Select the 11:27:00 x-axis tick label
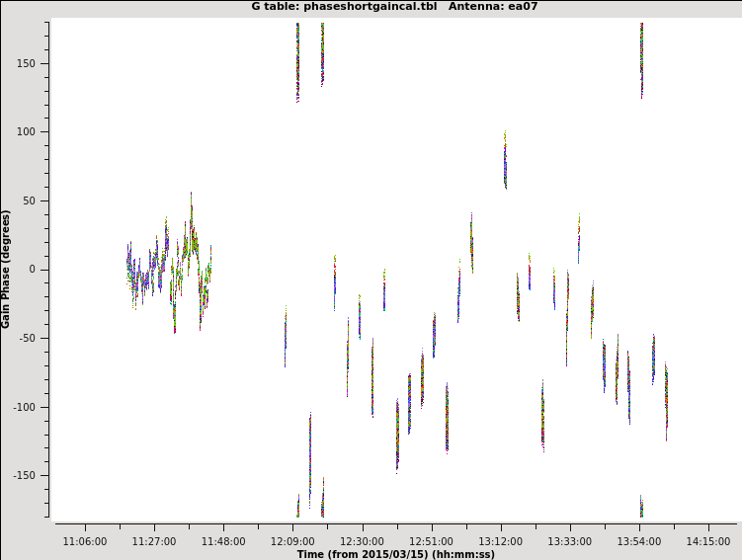The height and width of the screenshot is (560, 742). (x=154, y=541)
